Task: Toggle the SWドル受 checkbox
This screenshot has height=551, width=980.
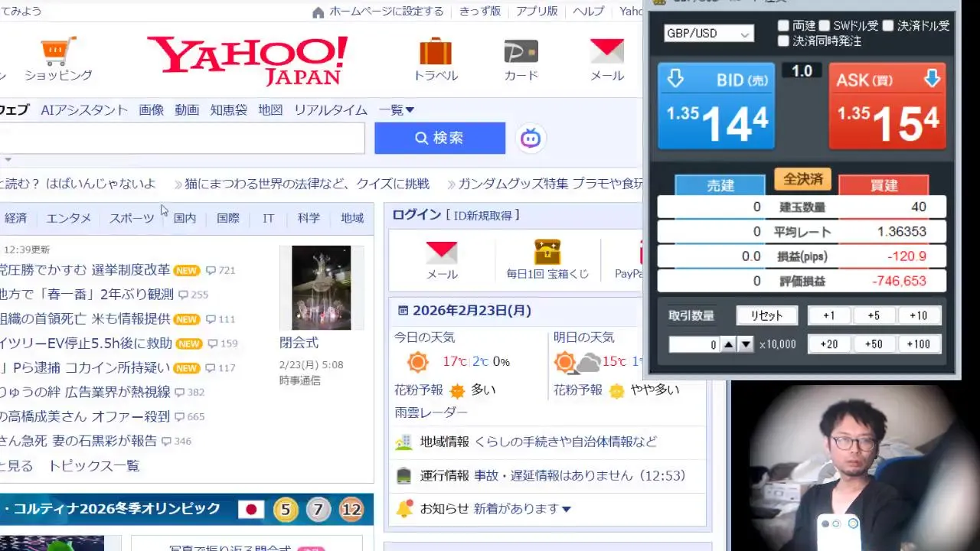Action: (824, 25)
